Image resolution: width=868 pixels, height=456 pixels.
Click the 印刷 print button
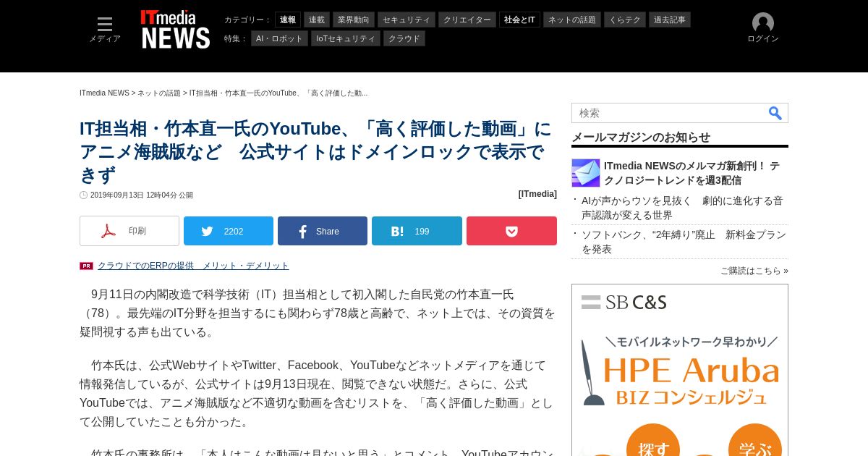(x=129, y=231)
